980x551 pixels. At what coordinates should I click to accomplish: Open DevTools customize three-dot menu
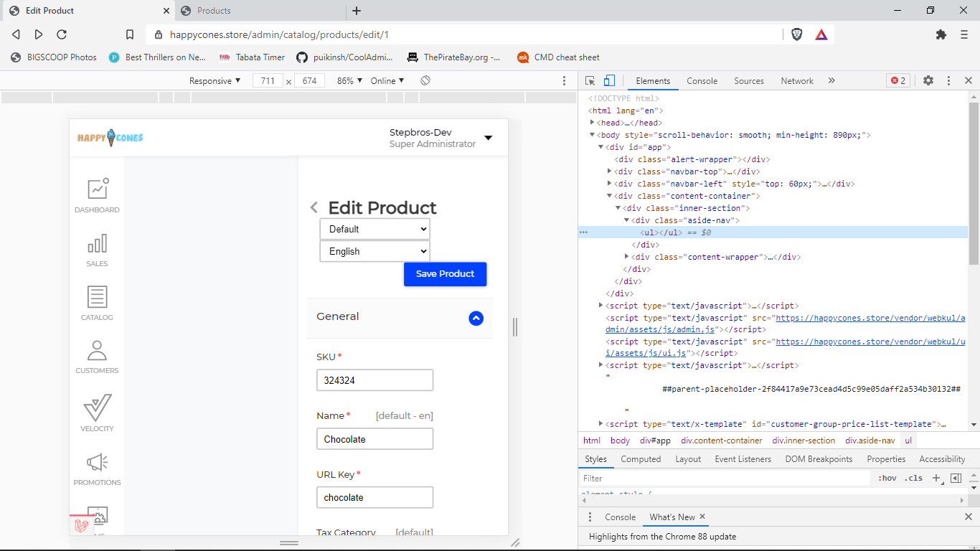point(948,81)
